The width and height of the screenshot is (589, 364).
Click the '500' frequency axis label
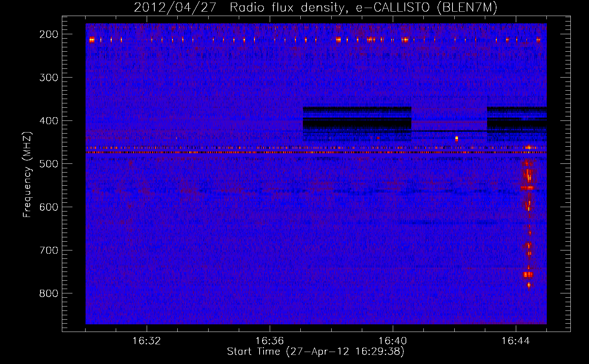pos(48,164)
